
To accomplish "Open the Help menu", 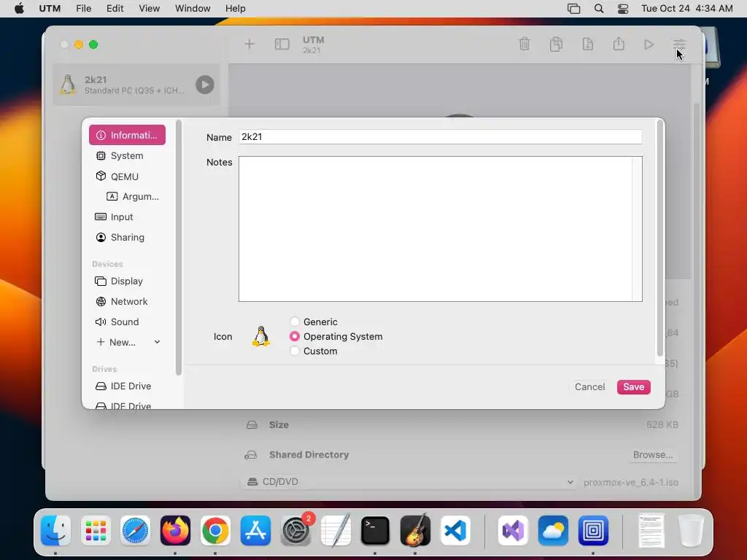I will point(236,9).
